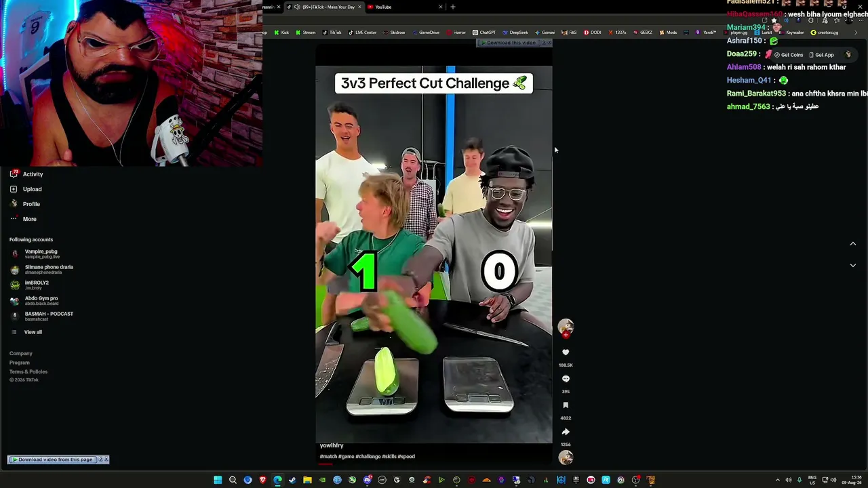
Task: Open the Horror bookmark
Action: pos(456,33)
